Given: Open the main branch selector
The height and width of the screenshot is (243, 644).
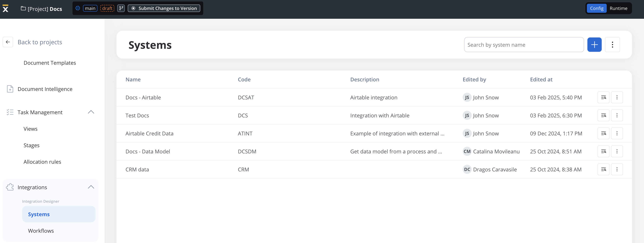Looking at the screenshot, I should point(90,8).
